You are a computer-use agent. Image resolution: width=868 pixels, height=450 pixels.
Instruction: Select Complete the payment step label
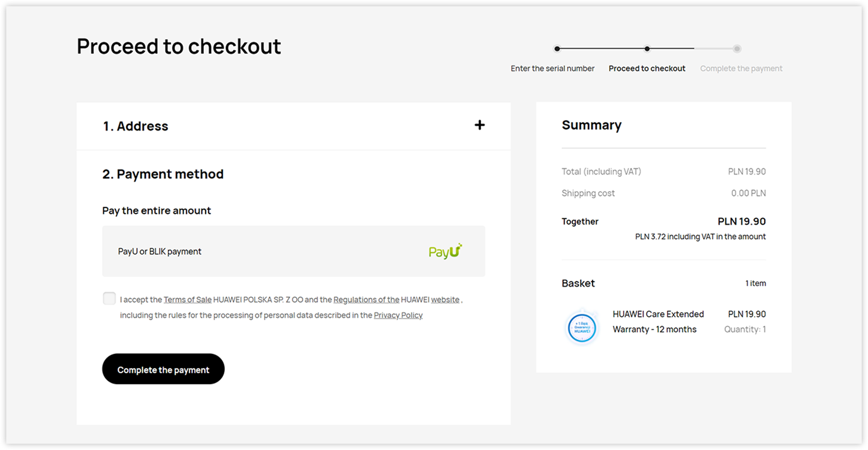(741, 68)
